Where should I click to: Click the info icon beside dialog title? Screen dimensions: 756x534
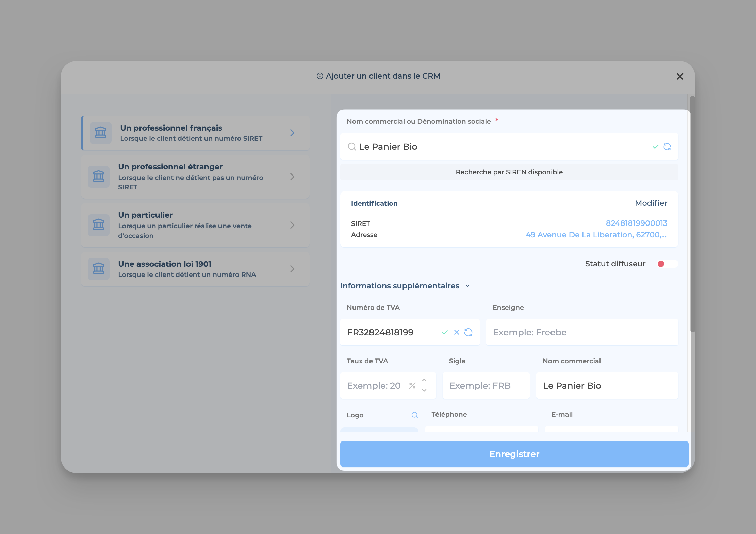[320, 76]
